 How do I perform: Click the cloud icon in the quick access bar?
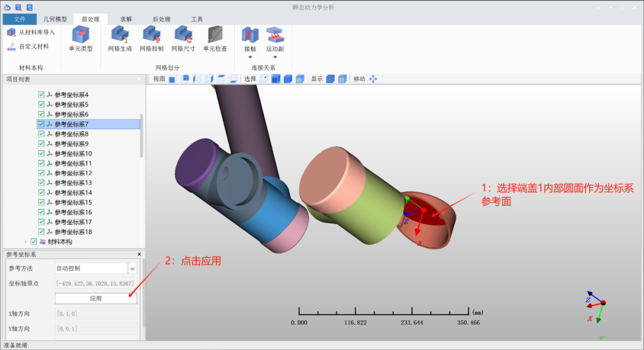pos(7,7)
